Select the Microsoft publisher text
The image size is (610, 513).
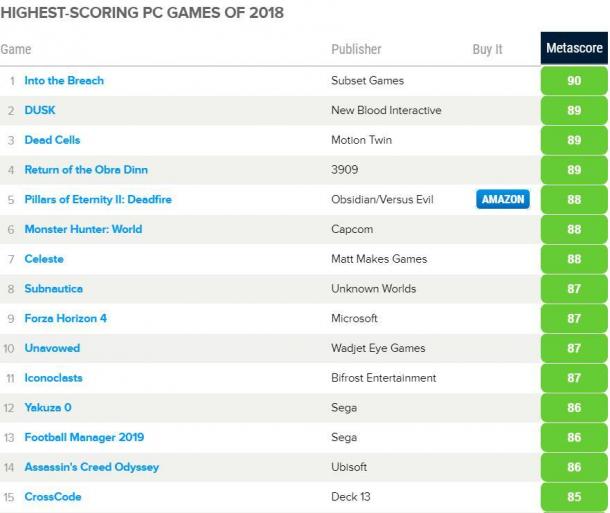click(354, 319)
